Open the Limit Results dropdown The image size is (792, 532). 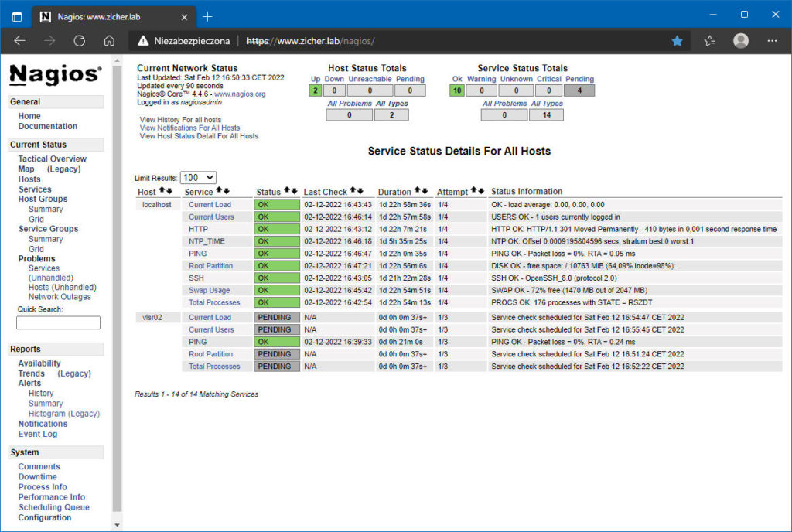[198, 176]
